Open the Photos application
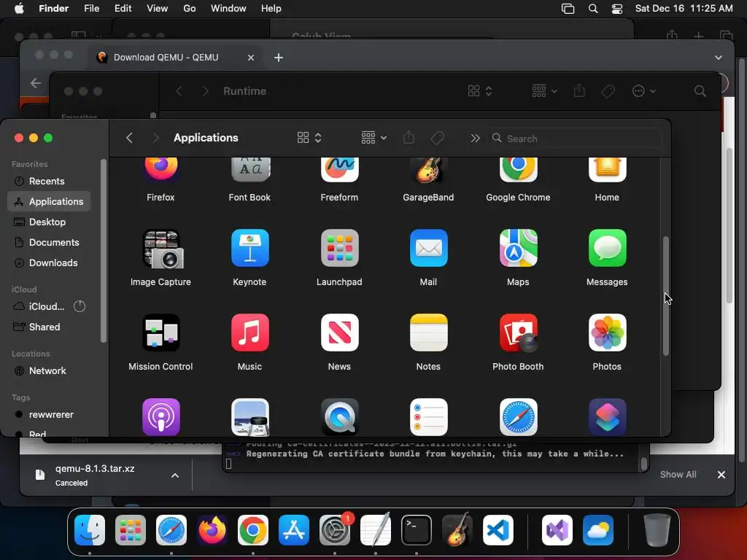The width and height of the screenshot is (747, 560). point(607,332)
